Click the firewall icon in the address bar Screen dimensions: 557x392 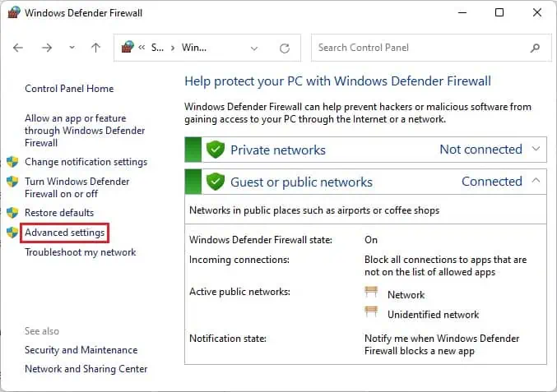pos(128,47)
